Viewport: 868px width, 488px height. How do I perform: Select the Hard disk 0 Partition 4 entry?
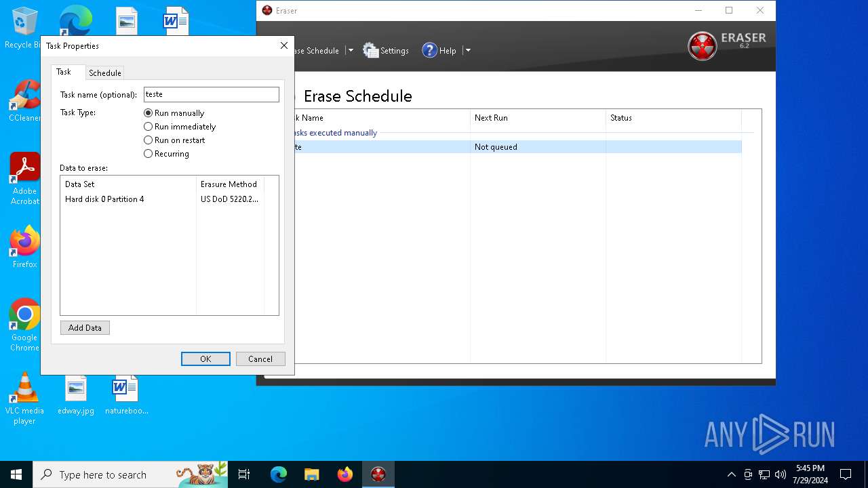pos(104,199)
